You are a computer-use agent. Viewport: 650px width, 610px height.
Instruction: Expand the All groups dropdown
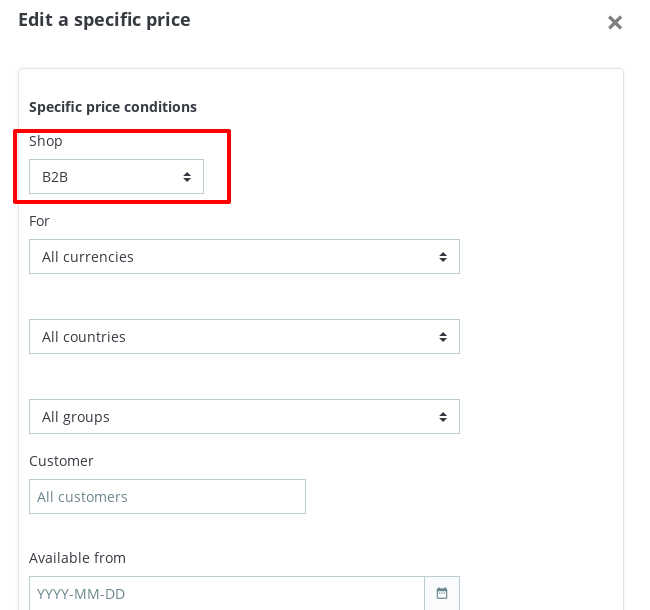coord(244,417)
